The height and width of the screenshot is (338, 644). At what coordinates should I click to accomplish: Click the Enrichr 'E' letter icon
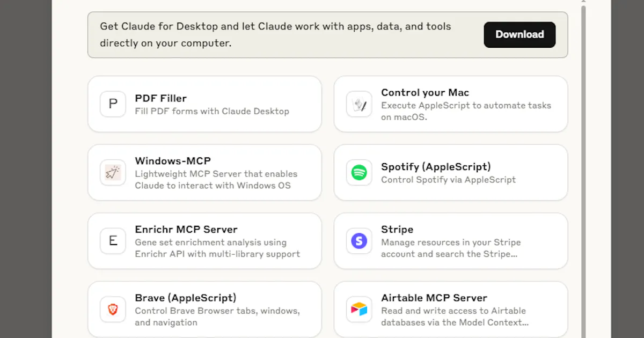point(113,241)
